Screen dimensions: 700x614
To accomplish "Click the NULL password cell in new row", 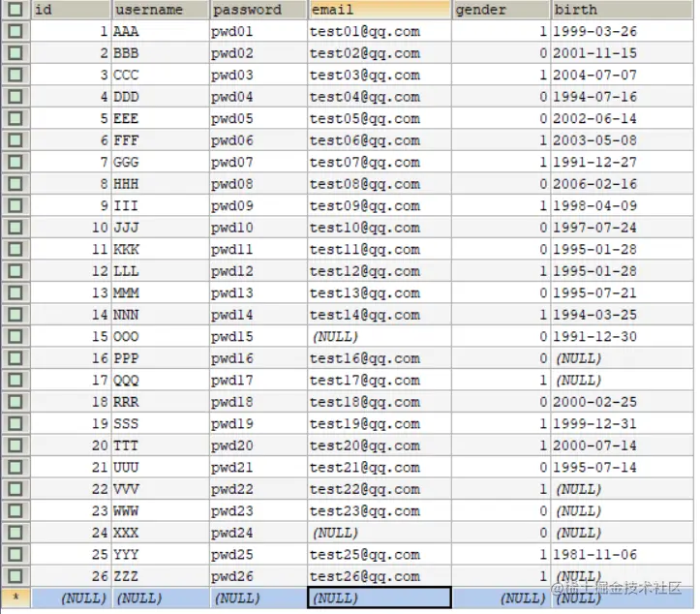I will pos(259,598).
